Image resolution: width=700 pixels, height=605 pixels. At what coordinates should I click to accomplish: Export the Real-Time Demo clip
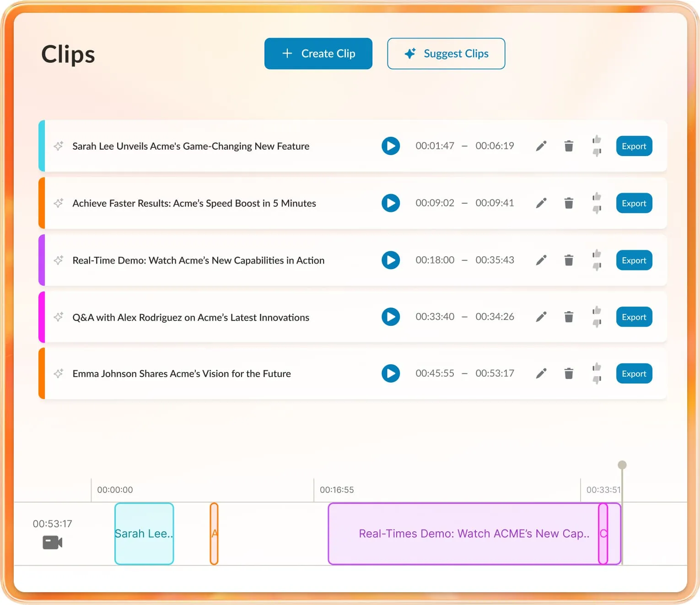click(x=634, y=260)
